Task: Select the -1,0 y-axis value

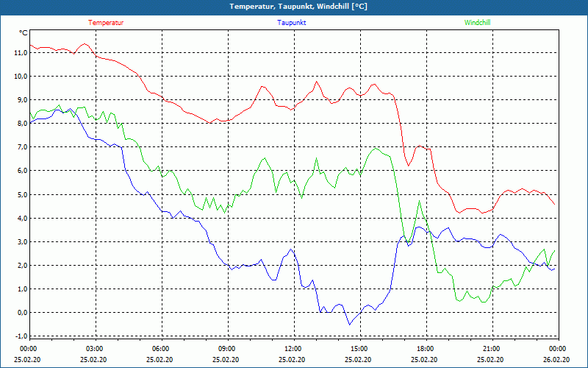Action: (x=21, y=336)
